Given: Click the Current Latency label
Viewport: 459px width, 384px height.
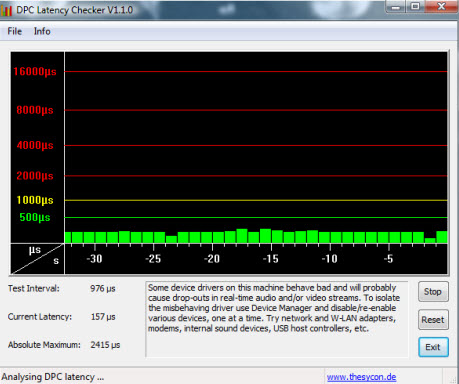Looking at the screenshot, I should [40, 317].
